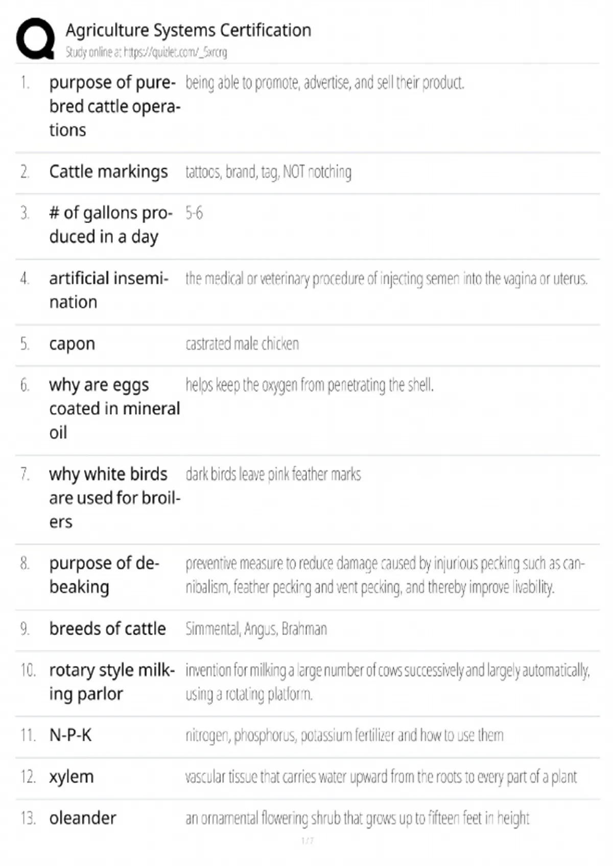This screenshot has height=868, width=613.
Task: Click the Quizlet Q logo
Action: point(35,39)
